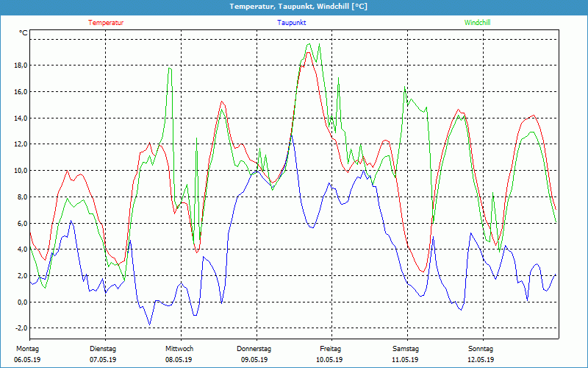Select the 12,0 axis value
This screenshot has height=368, width=588.
[x=21, y=144]
